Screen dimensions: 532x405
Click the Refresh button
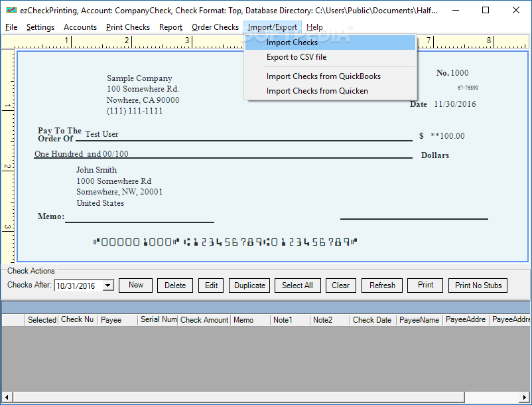[x=382, y=285]
